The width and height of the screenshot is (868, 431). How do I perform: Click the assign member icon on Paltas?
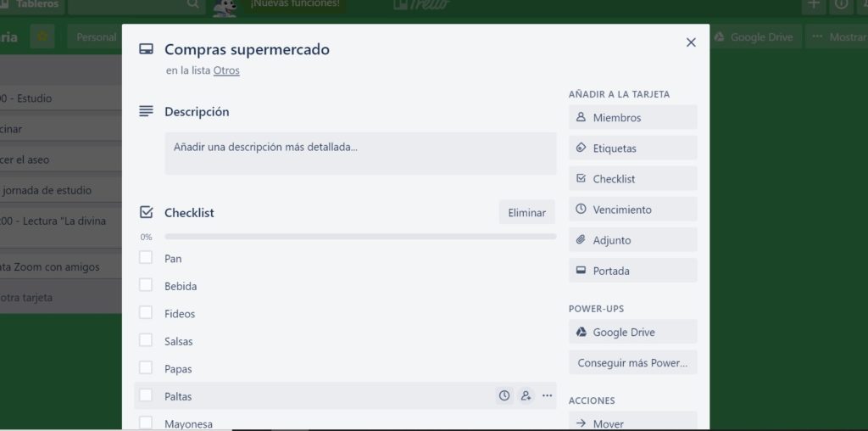tap(526, 395)
